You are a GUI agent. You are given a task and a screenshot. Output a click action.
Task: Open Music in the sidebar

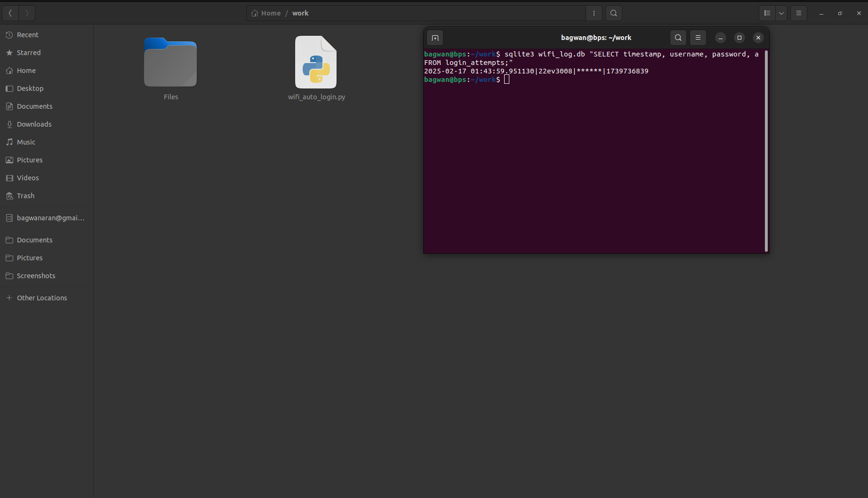(47, 142)
